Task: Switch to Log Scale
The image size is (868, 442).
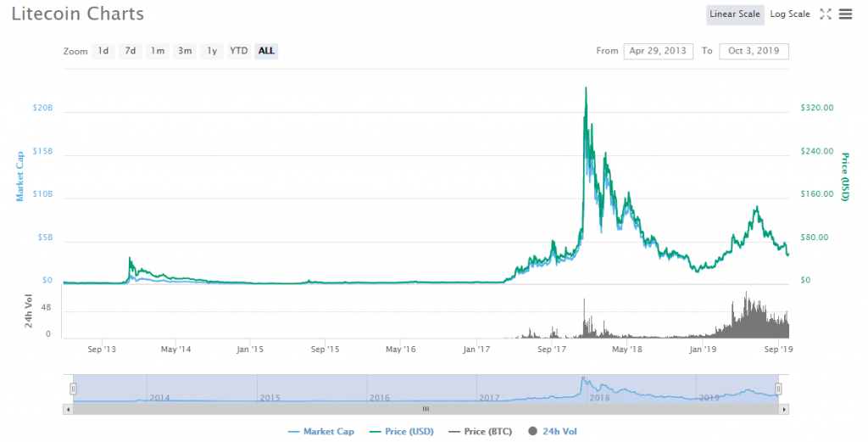Action: (x=789, y=14)
